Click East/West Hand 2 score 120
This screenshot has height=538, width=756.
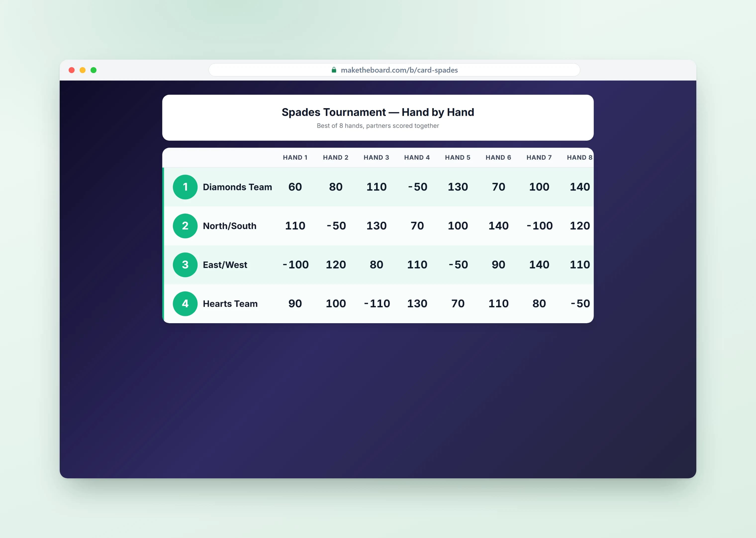tap(335, 265)
